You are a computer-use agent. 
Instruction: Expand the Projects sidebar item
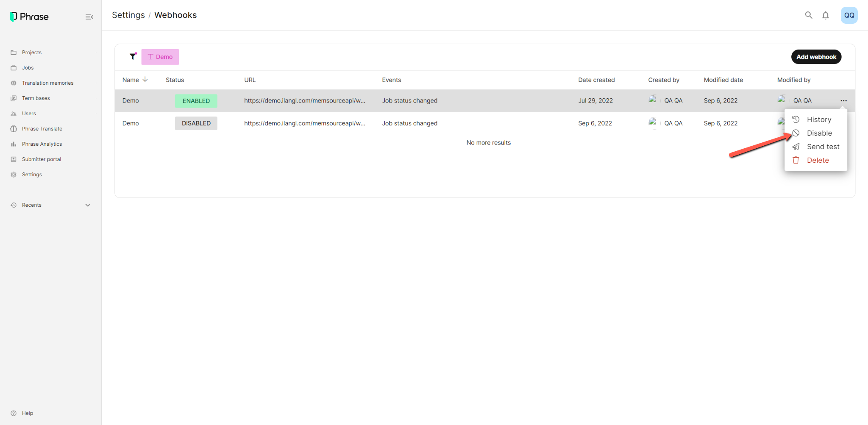click(32, 53)
